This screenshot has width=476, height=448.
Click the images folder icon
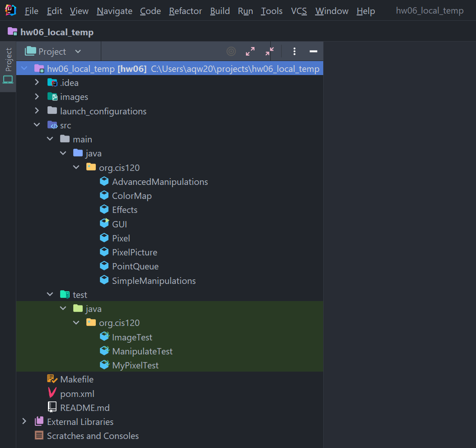pyautogui.click(x=52, y=97)
